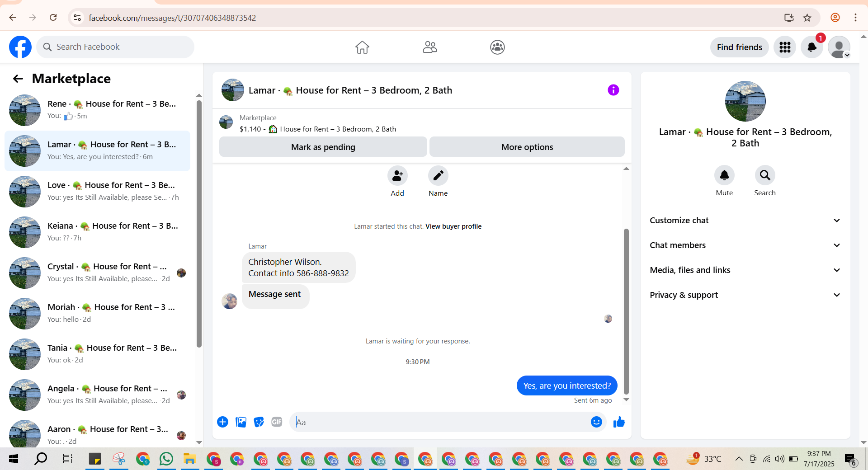Image resolution: width=868 pixels, height=470 pixels.
Task: Open the Groups icon in top navigation
Action: pyautogui.click(x=497, y=47)
